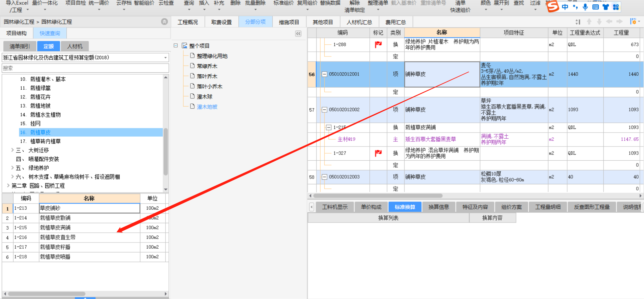644x299 pixels.
Task: Switch to the 项目结构 tab
Action: tap(17, 33)
